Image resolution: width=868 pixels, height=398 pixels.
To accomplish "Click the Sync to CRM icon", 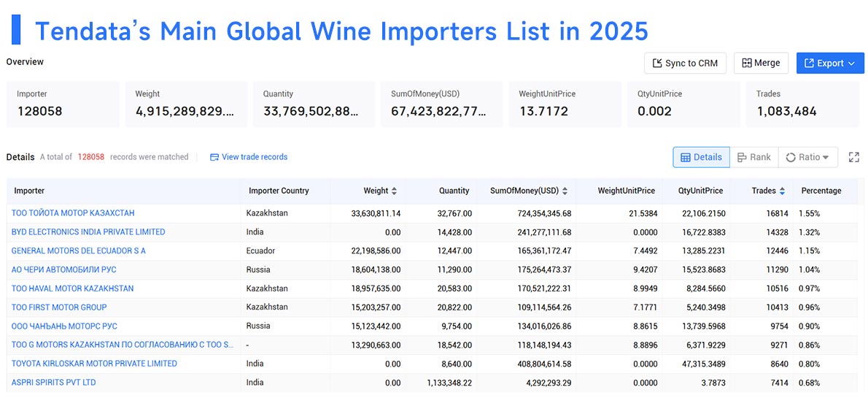I will coord(657,64).
